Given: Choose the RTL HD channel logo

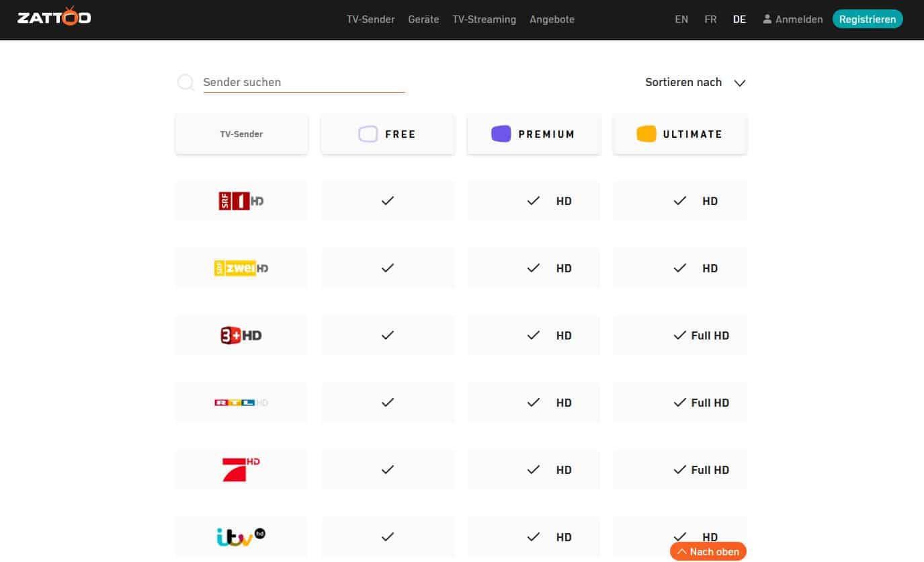Looking at the screenshot, I should coord(241,402).
